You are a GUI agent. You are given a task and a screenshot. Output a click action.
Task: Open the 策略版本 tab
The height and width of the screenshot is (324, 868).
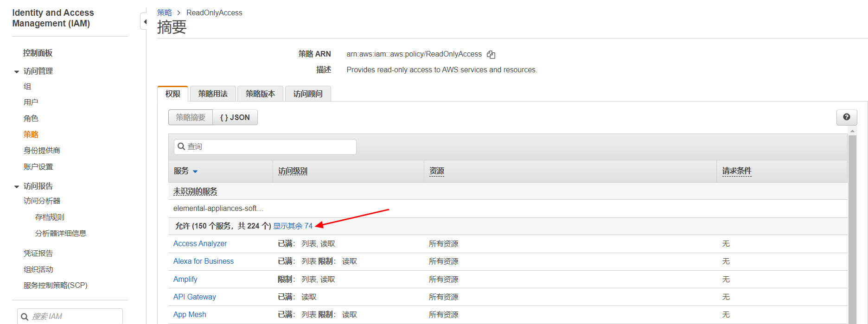(x=260, y=94)
